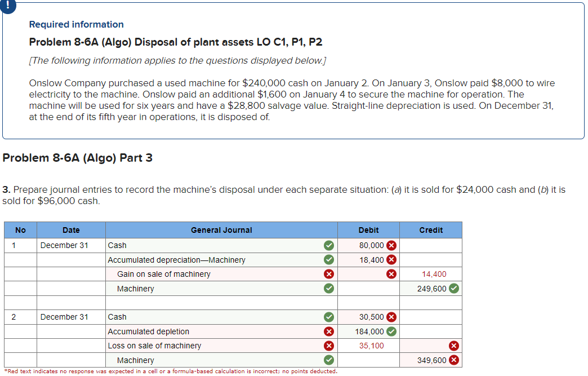Click red X beside Accumulated depletion

(329, 331)
